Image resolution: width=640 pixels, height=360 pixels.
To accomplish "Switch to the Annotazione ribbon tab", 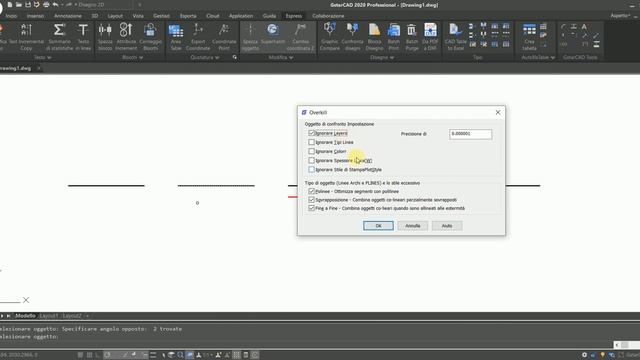I will (68, 16).
